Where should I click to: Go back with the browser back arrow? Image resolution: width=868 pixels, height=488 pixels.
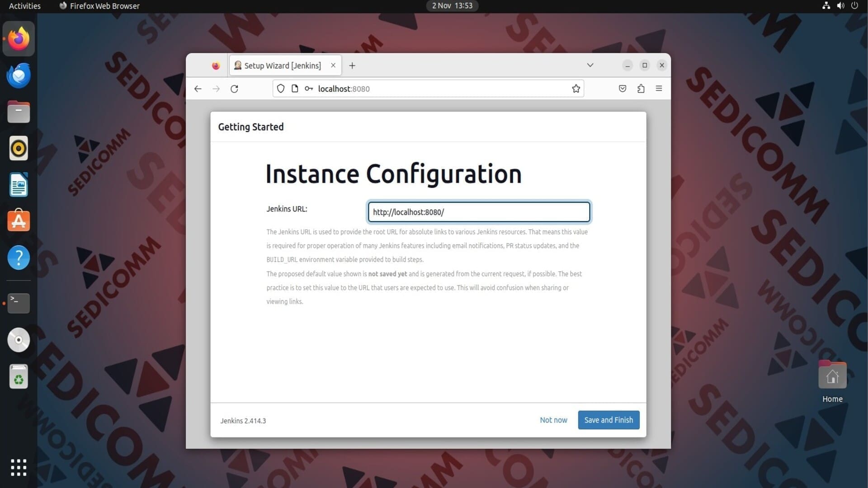point(198,89)
